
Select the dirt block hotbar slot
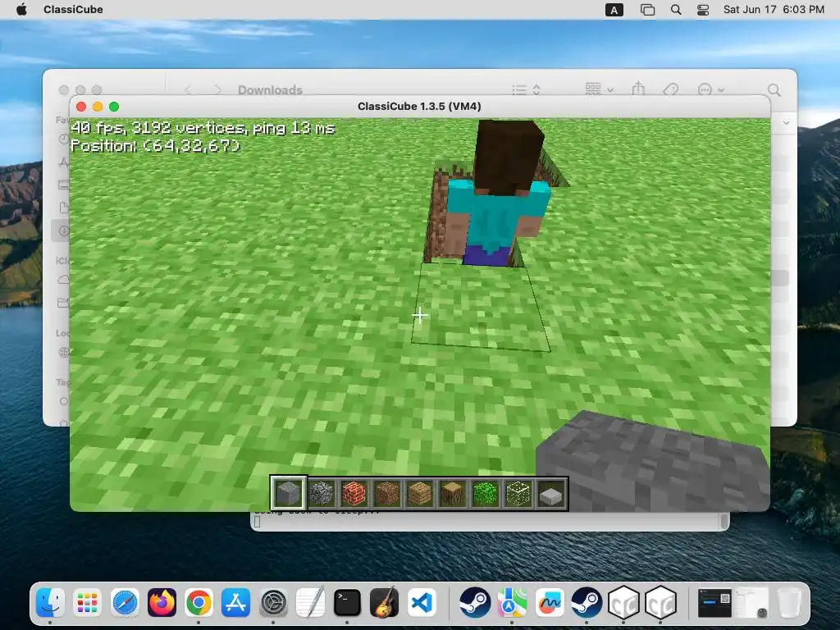click(387, 493)
